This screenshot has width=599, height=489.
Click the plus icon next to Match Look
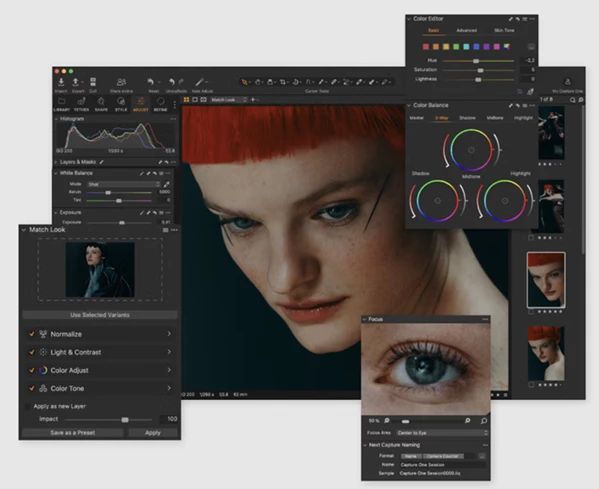tap(253, 100)
